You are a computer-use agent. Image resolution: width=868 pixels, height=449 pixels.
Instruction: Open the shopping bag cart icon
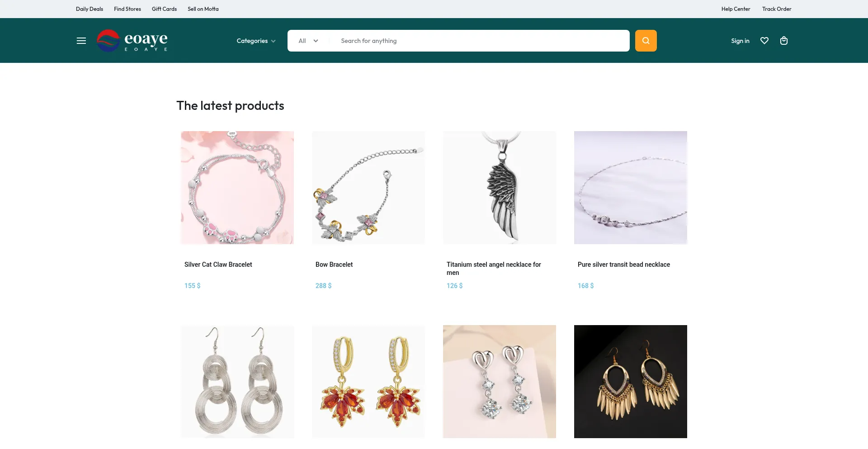(784, 41)
